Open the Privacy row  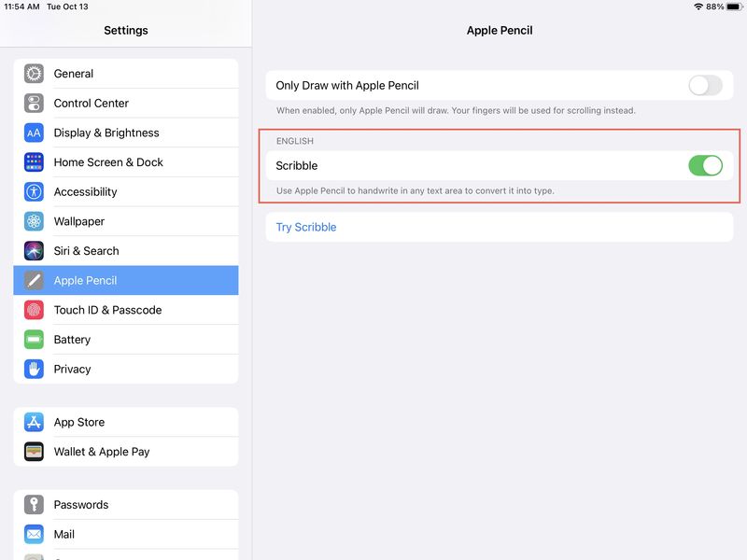tap(126, 369)
